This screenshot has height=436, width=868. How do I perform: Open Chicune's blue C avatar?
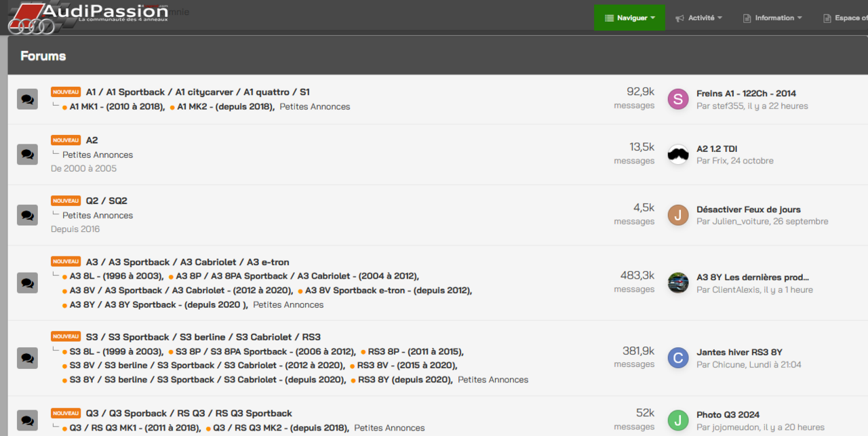678,358
